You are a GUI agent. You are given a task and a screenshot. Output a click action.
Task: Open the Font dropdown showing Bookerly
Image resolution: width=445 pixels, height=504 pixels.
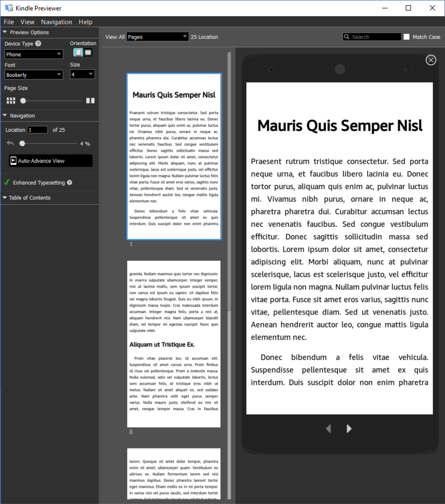(x=34, y=75)
